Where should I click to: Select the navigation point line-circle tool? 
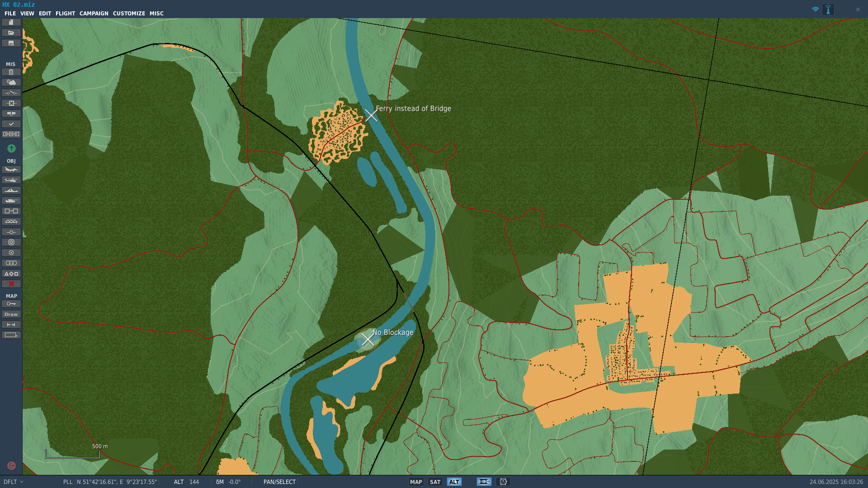pos(11,232)
